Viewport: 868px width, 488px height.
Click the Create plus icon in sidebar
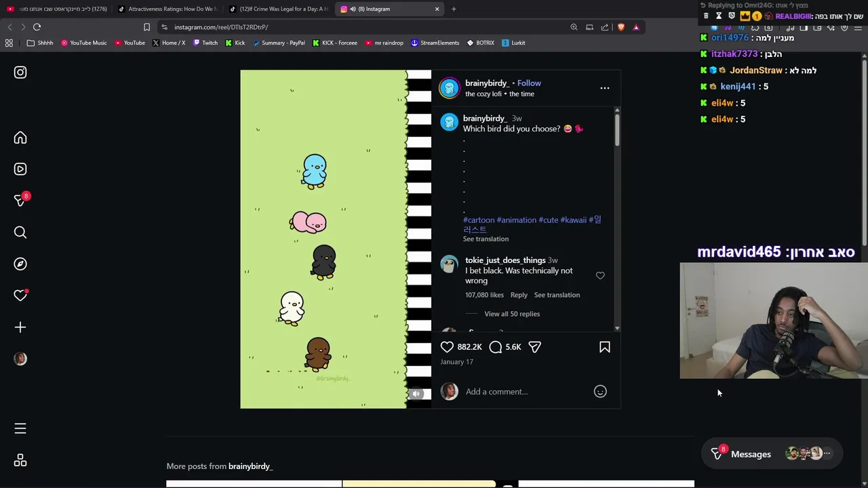point(20,327)
